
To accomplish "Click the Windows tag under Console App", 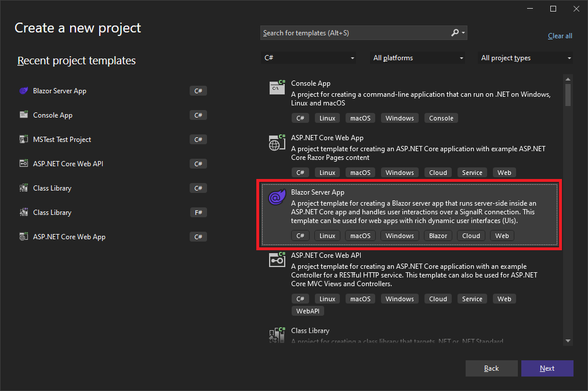I will [400, 118].
